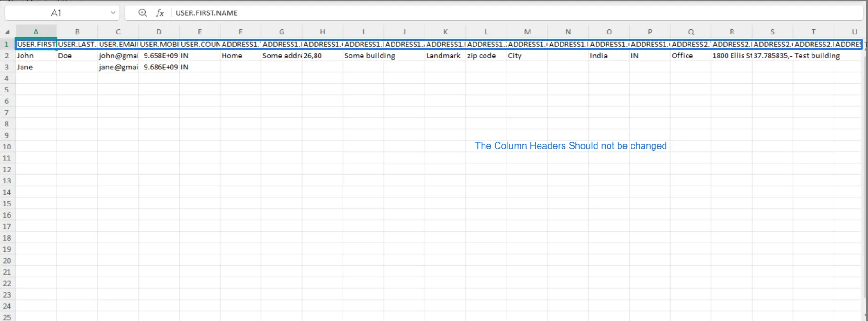This screenshot has height=321, width=868.
Task: Select the cell containing John
Action: [x=36, y=56]
